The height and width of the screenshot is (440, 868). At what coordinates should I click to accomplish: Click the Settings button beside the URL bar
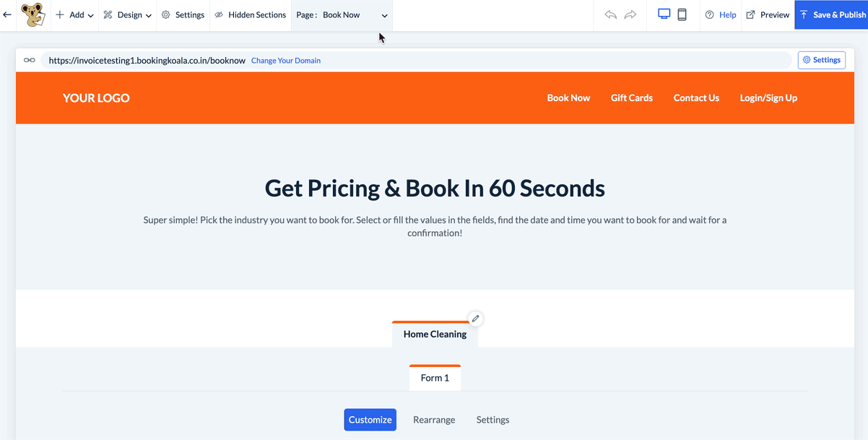[x=821, y=60]
